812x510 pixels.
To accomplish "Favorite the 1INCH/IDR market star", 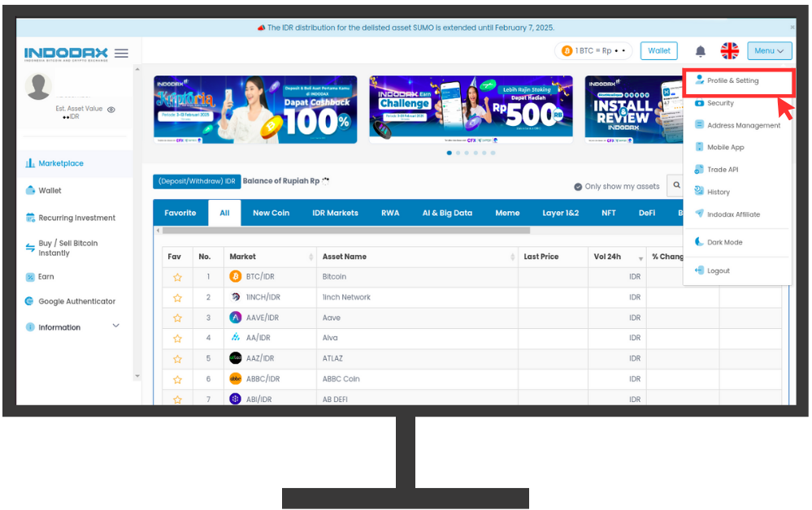I will pos(177,297).
